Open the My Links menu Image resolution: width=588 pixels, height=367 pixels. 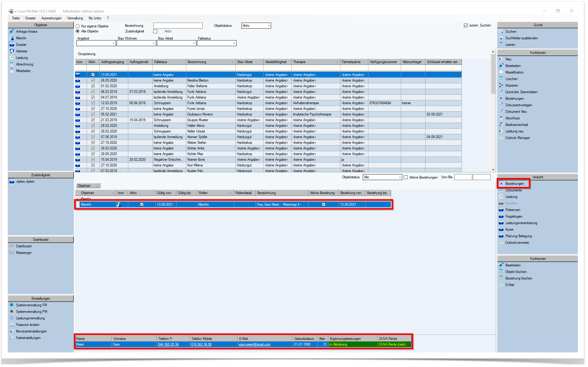point(95,18)
